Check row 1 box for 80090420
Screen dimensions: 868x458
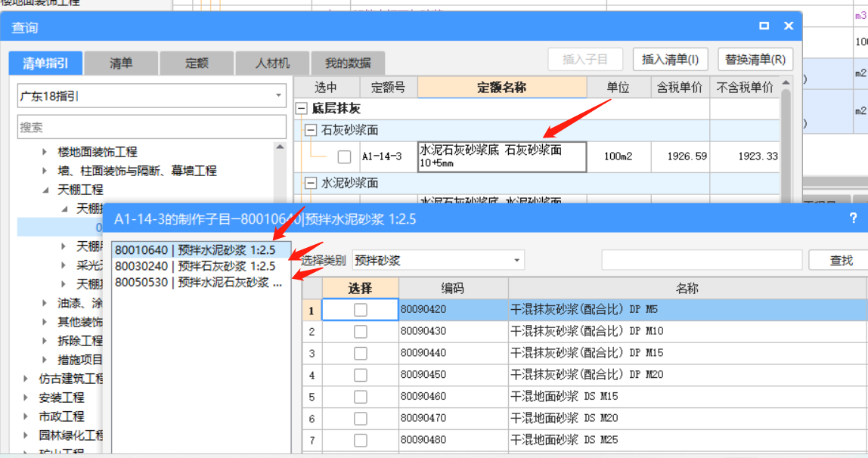pyautogui.click(x=361, y=310)
